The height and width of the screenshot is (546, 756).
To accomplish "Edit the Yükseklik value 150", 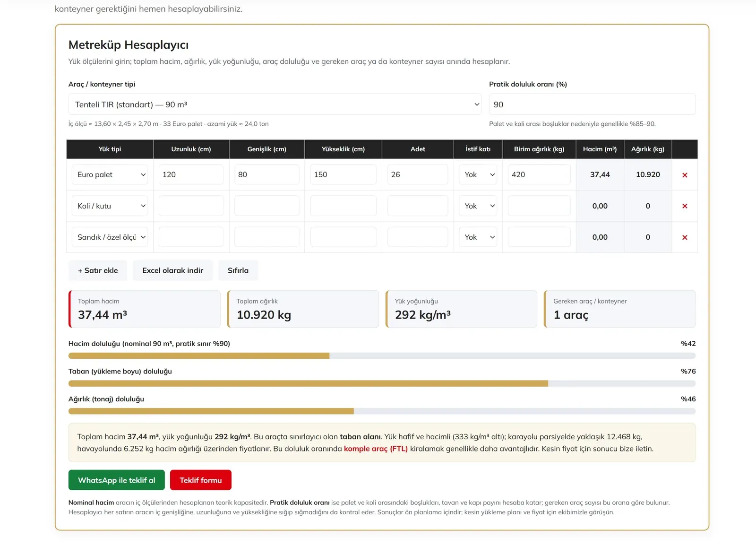I will click(343, 174).
